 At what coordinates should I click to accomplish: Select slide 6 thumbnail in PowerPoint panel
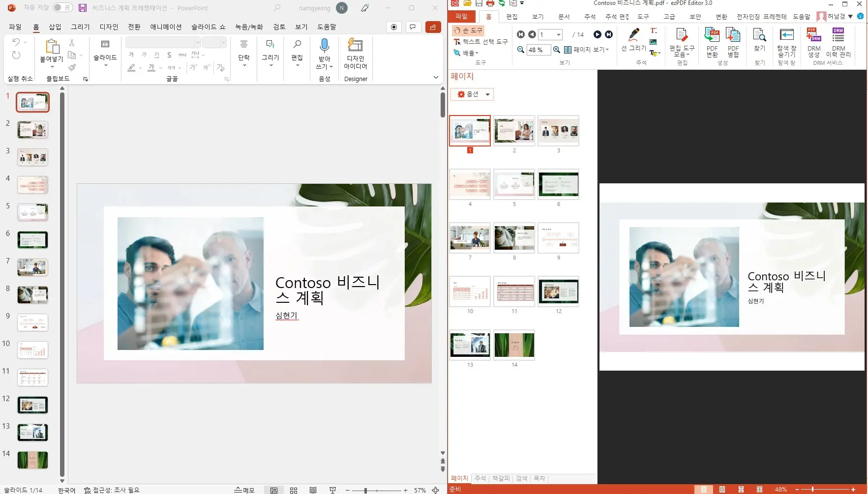[33, 240]
